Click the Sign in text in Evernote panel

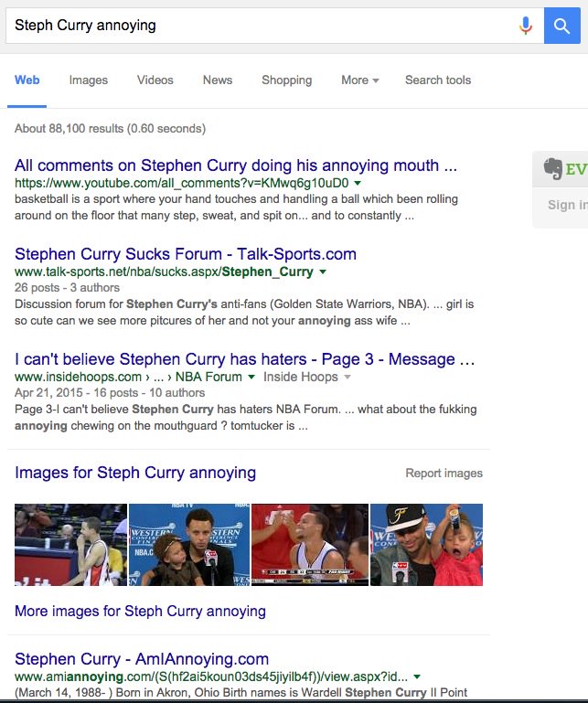pyautogui.click(x=567, y=205)
